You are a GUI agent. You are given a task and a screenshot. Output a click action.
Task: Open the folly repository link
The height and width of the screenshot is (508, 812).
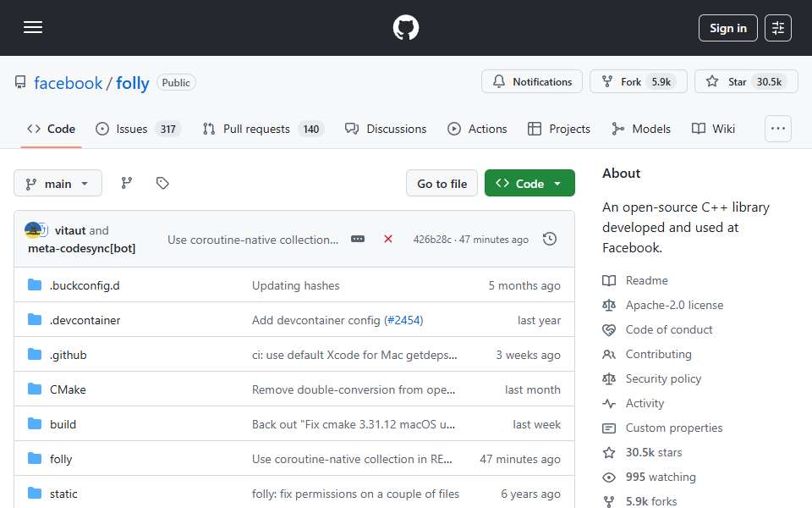132,83
